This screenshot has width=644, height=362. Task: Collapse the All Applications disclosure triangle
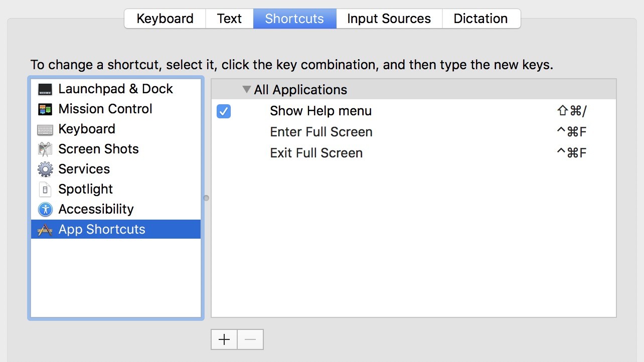[246, 89]
